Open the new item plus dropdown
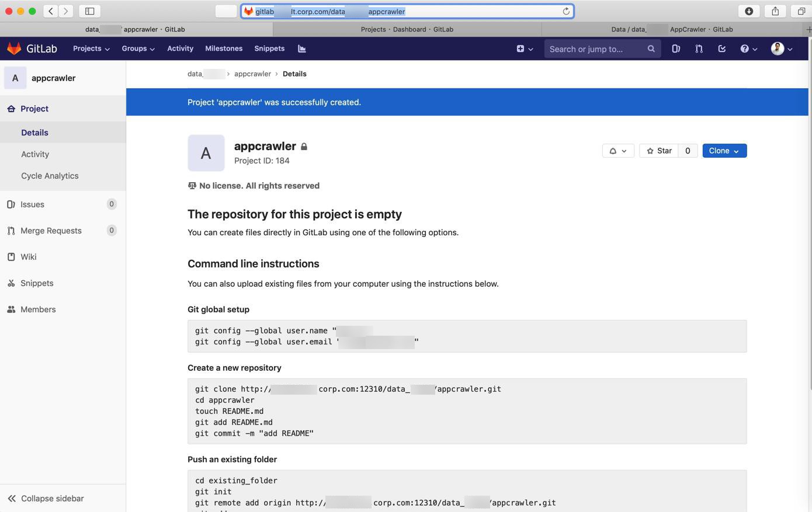 click(x=525, y=49)
